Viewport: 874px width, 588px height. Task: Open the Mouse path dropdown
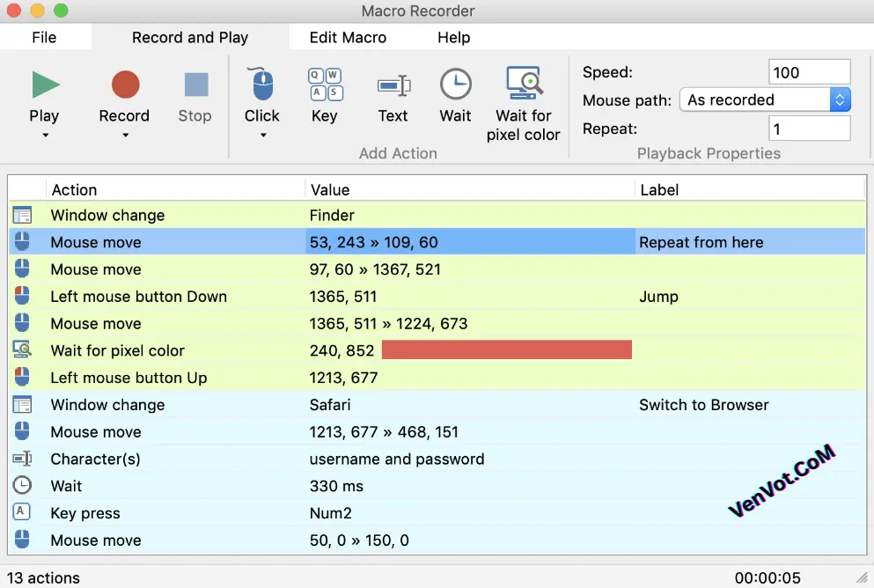click(765, 99)
